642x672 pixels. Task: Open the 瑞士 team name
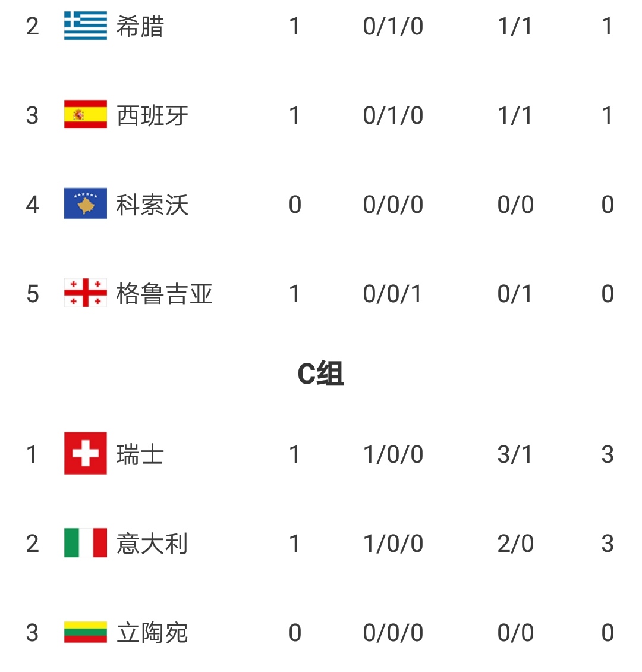[140, 454]
